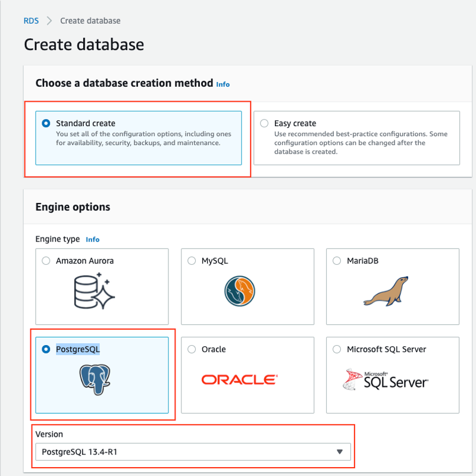Click the Easy create option card description

click(x=361, y=143)
